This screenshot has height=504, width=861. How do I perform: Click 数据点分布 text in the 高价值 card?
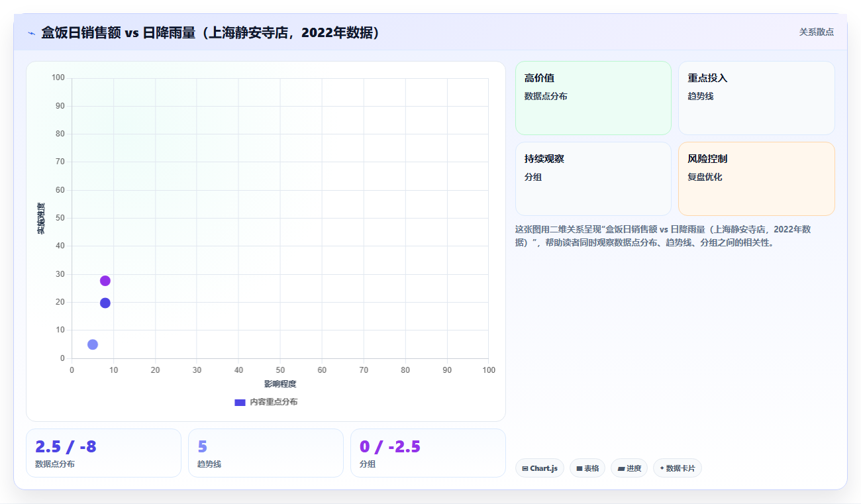pos(546,96)
